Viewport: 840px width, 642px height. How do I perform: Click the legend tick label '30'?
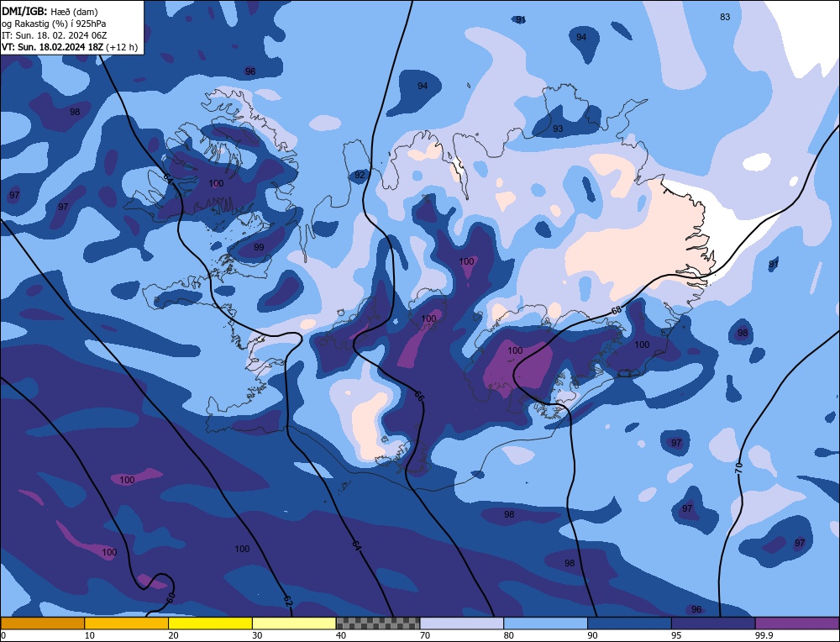257,635
